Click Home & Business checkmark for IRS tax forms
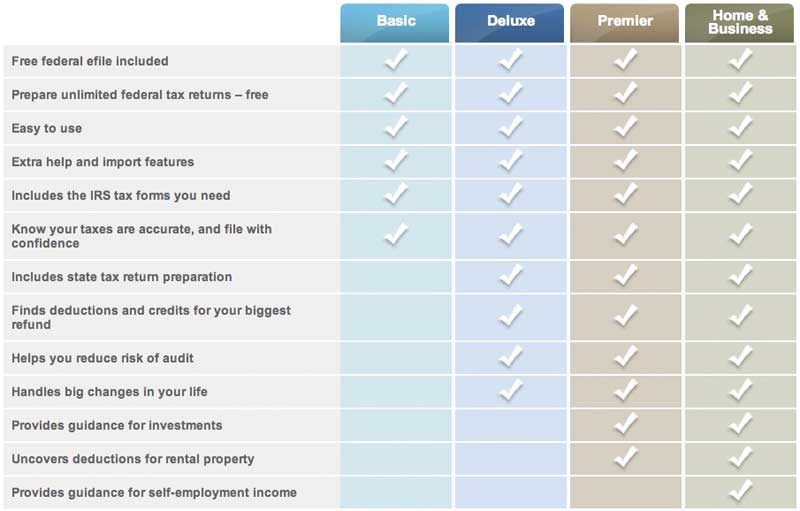Viewport: 800px width, 511px height. tap(741, 194)
